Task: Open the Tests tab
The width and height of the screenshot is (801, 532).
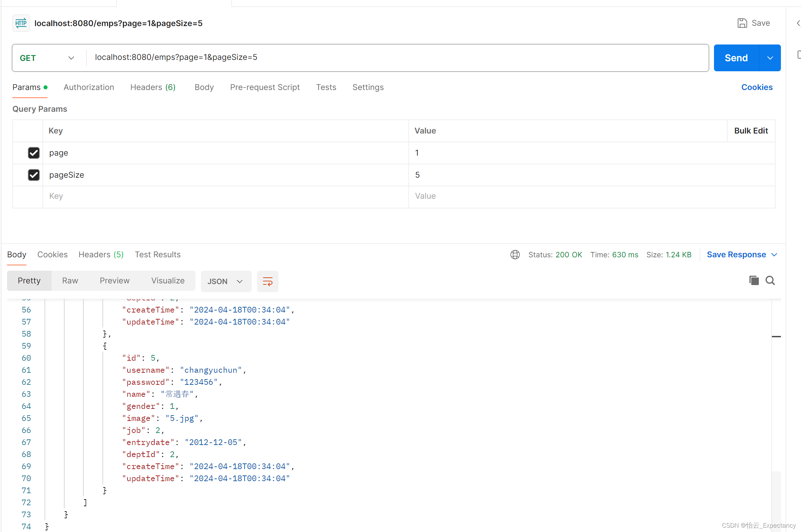Action: tap(326, 87)
